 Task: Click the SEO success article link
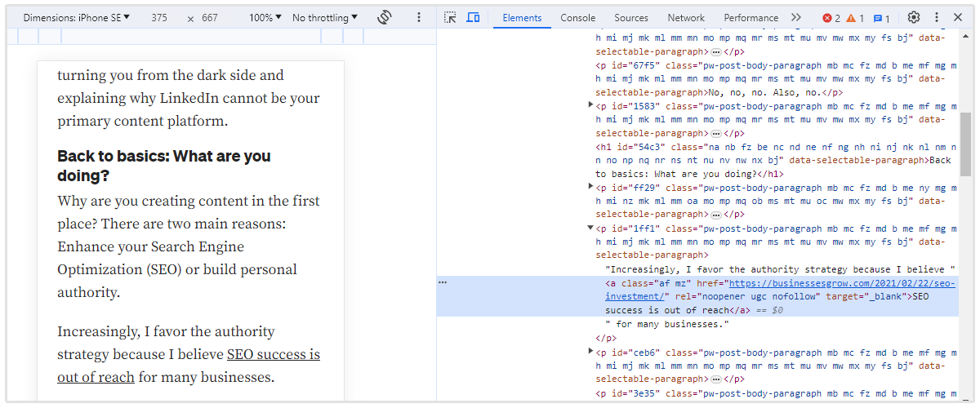coord(273,354)
